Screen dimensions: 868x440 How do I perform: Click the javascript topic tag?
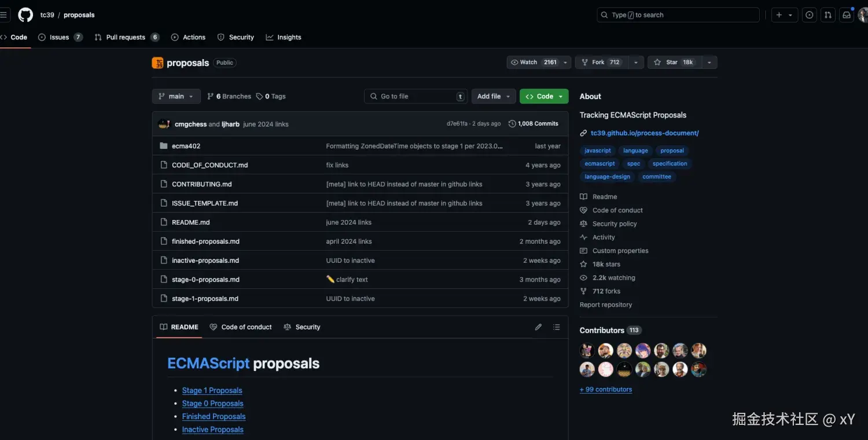pos(598,151)
